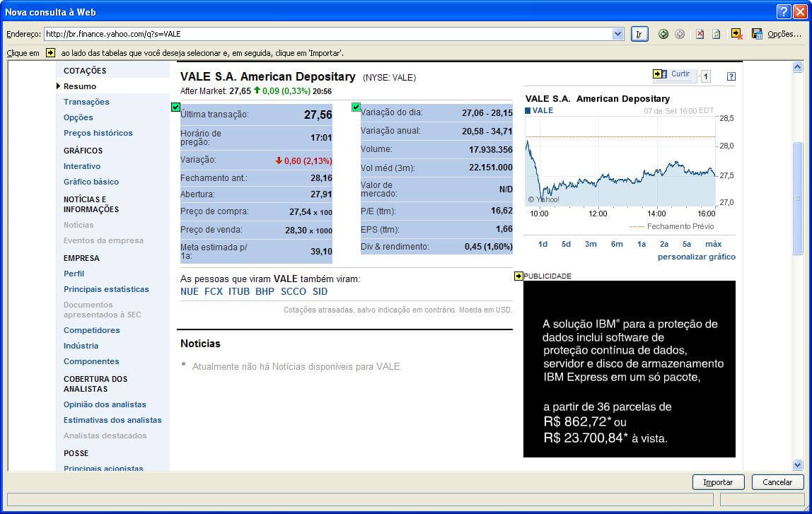Open Estimativas dos analistas link
Screen dimensions: 812x514
(112, 420)
